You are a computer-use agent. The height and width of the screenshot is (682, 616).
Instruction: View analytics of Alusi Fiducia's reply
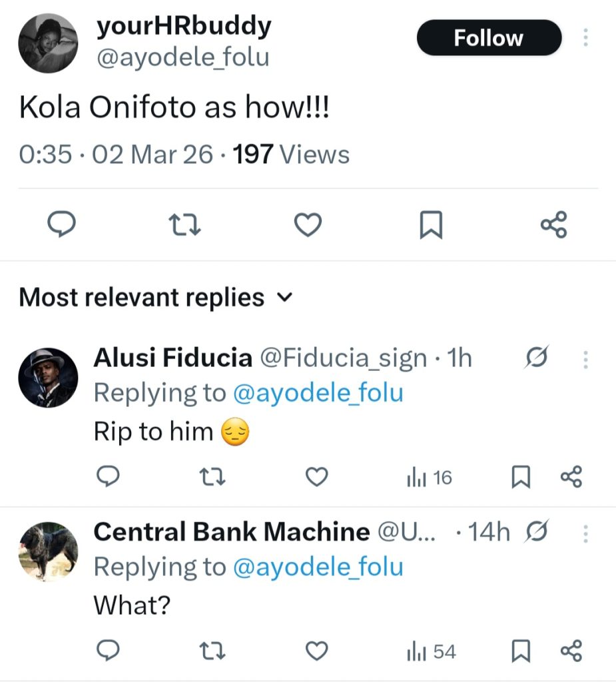tap(429, 477)
